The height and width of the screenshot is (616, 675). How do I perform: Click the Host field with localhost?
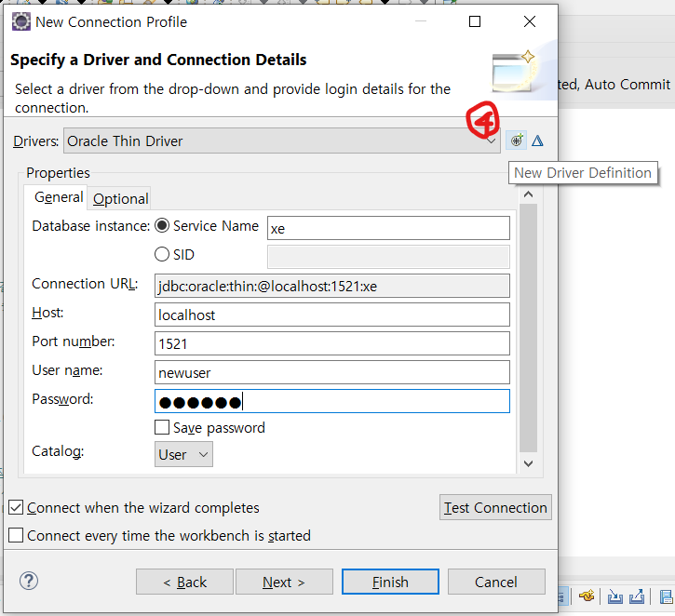[331, 315]
